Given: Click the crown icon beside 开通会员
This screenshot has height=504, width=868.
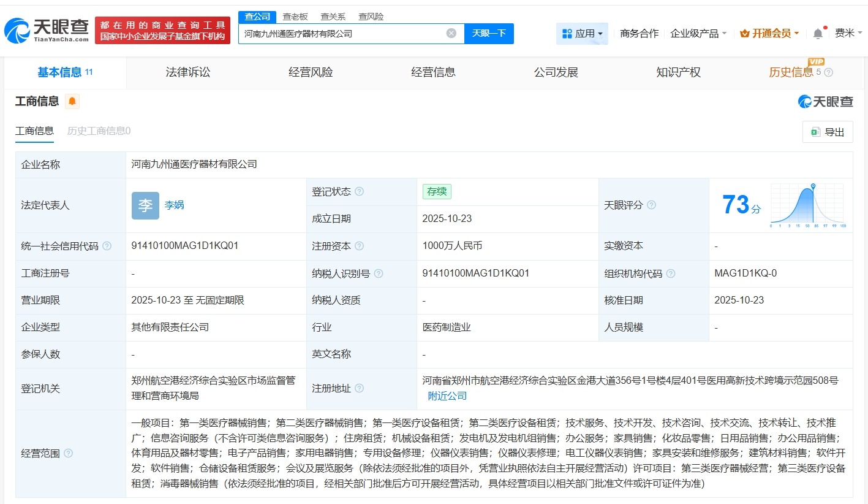Looking at the screenshot, I should pyautogui.click(x=744, y=33).
